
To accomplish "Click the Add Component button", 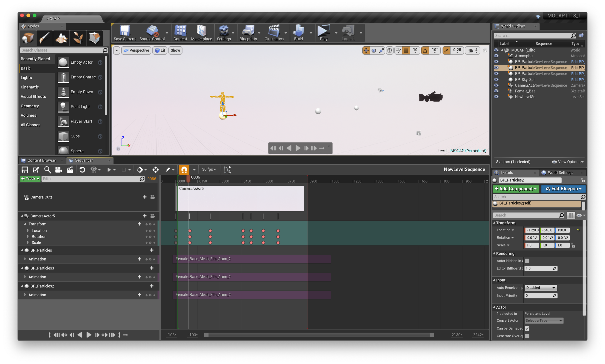I will pos(515,189).
